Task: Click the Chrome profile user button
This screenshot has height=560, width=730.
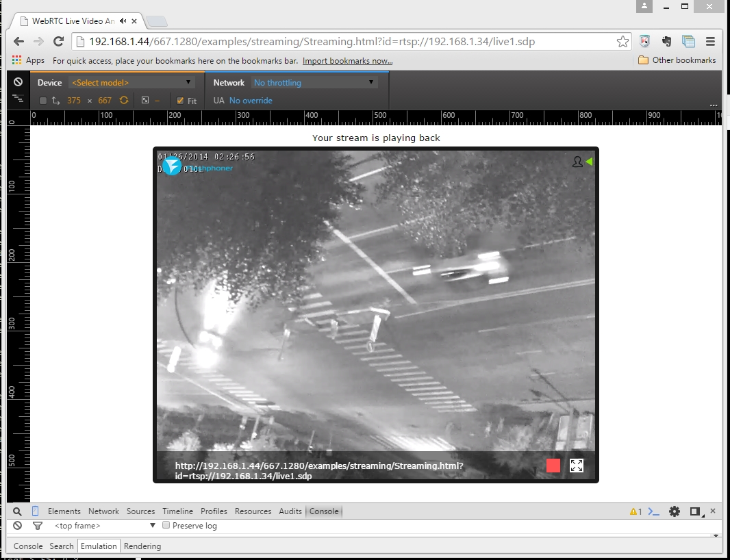Action: click(x=644, y=6)
